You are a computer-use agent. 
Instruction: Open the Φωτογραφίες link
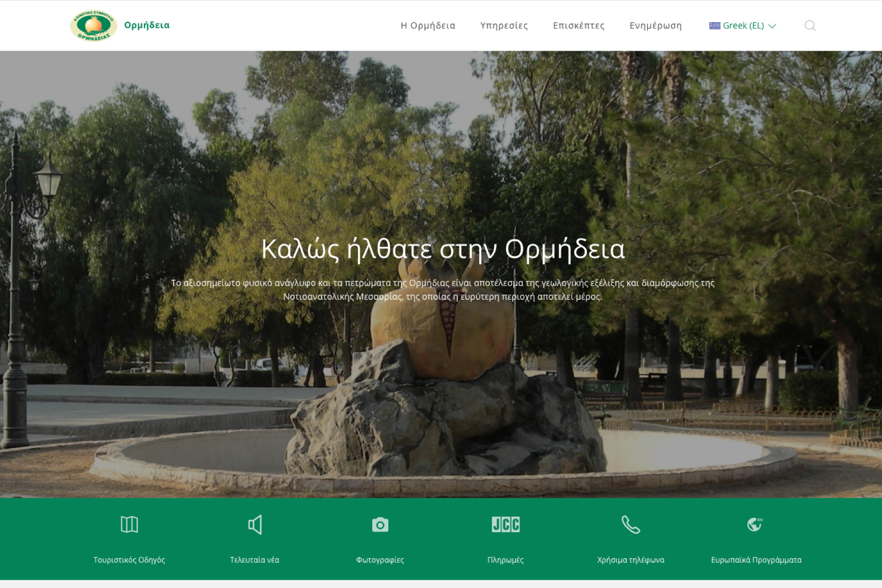click(x=380, y=560)
